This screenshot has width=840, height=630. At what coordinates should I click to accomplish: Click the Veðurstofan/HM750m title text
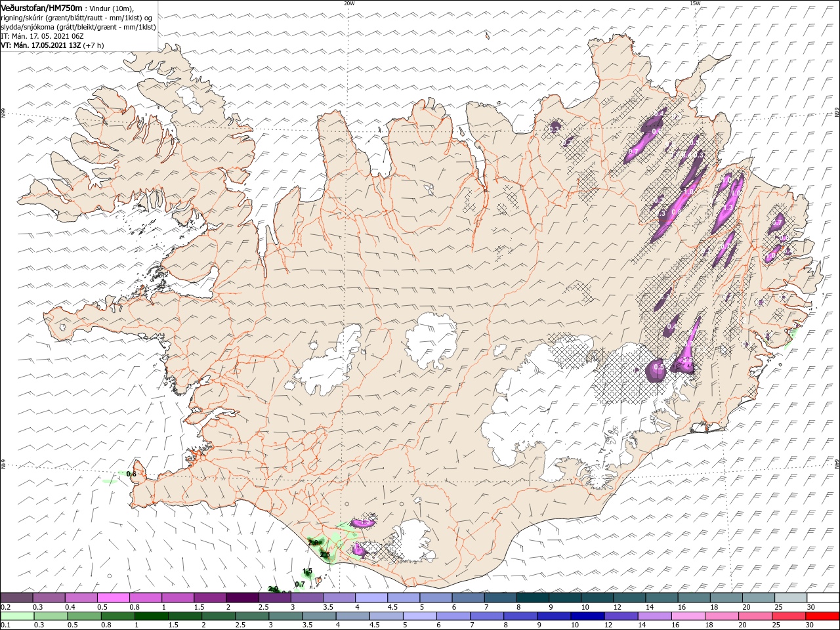click(x=42, y=7)
